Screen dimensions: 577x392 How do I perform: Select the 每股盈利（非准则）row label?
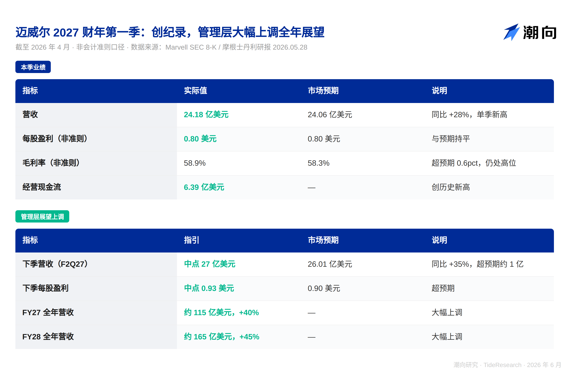[x=56, y=139]
